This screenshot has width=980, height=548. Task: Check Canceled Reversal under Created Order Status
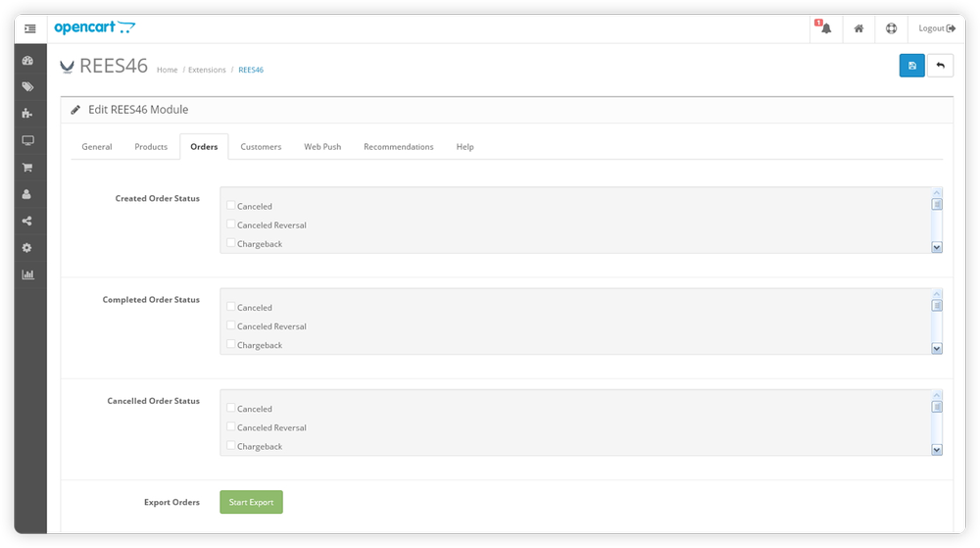230,224
